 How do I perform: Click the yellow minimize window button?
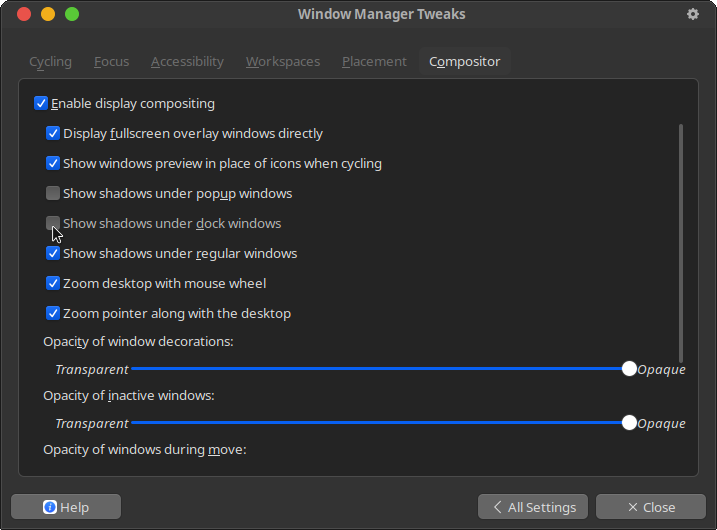pyautogui.click(x=48, y=14)
